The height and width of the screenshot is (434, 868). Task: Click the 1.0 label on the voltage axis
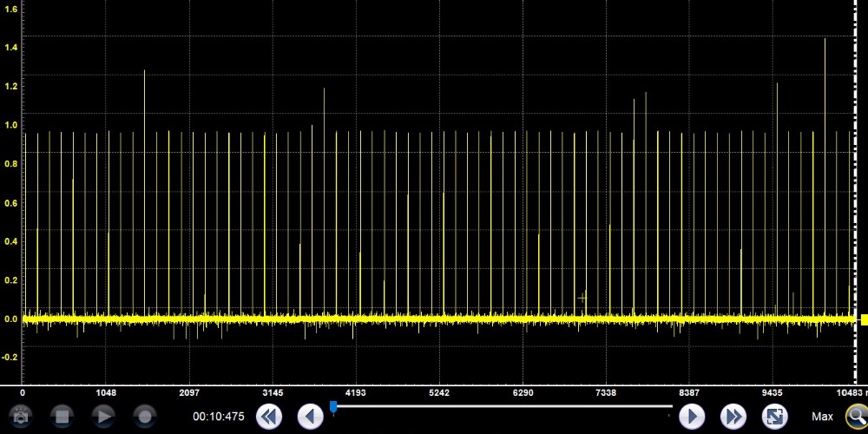coord(11,126)
